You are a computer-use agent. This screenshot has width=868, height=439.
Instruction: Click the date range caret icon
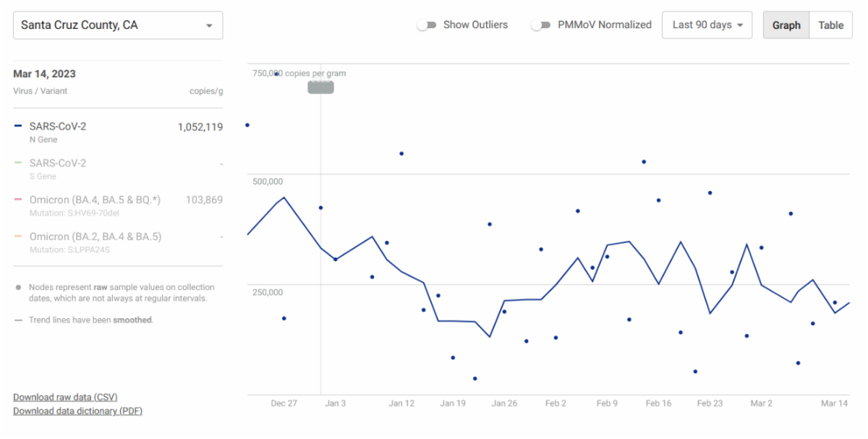(x=740, y=25)
